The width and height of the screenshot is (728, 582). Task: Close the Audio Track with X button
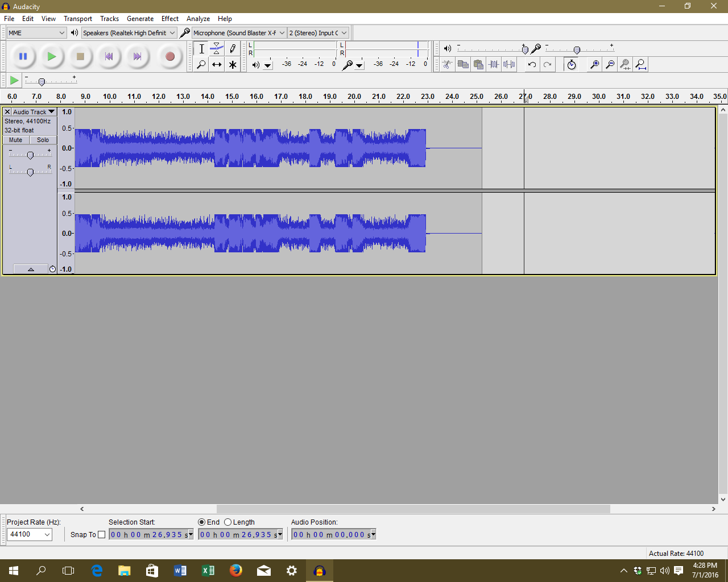point(7,112)
